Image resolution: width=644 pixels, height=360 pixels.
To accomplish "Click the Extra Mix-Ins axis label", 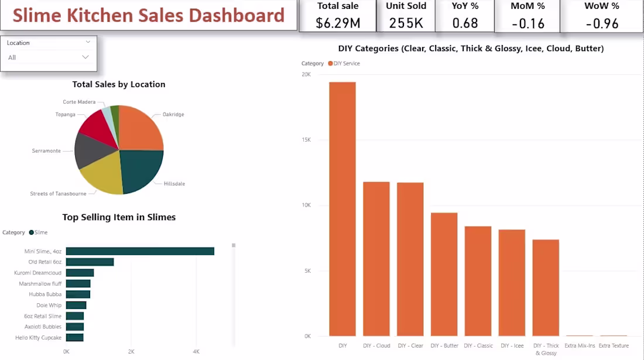I will 580,345.
